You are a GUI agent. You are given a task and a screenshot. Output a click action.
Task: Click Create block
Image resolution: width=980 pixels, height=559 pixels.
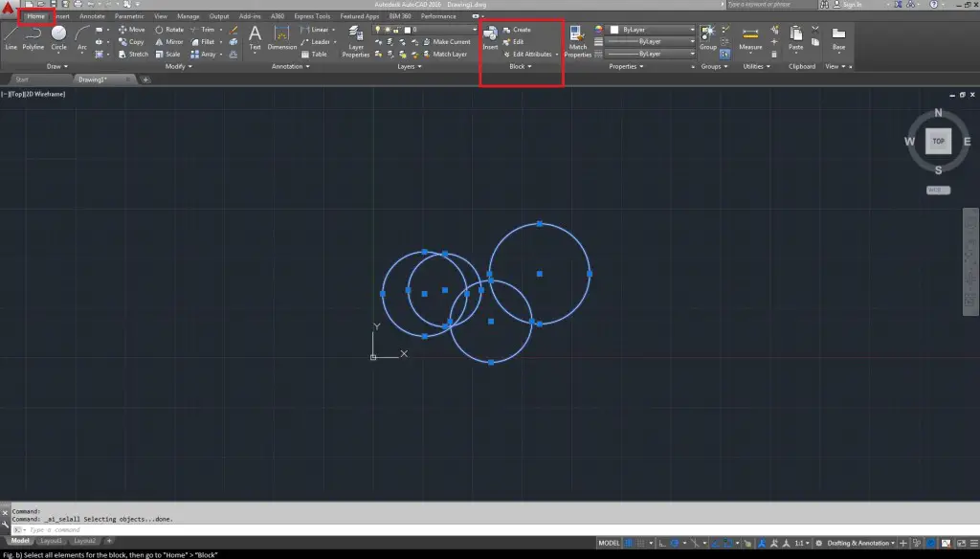(517, 30)
